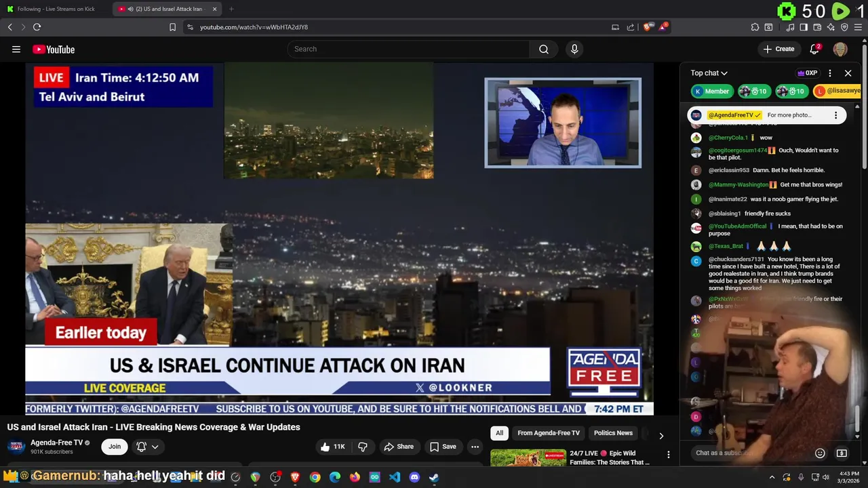This screenshot has height=488, width=868.
Task: Open the taskbar clock showing 4:43 PM
Action: [x=849, y=477]
